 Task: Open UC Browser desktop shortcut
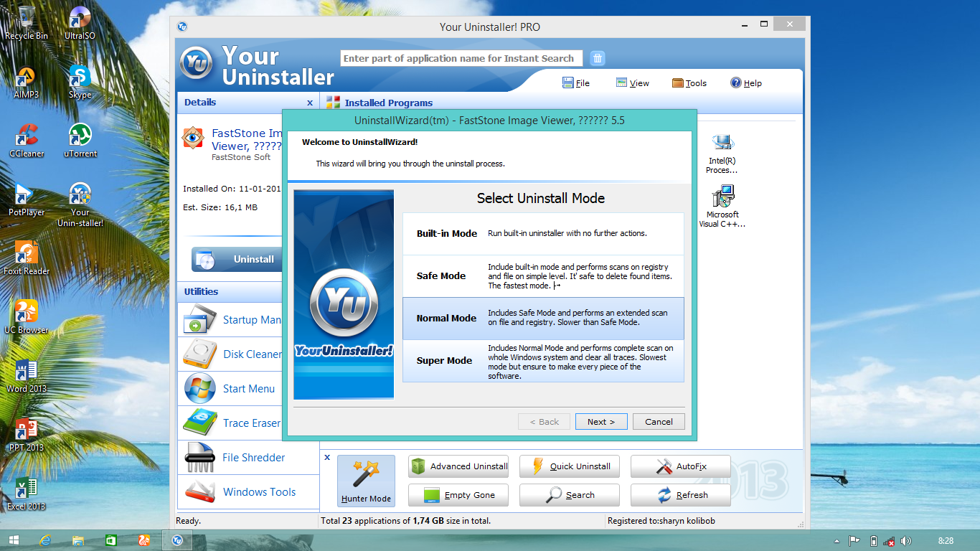pos(27,317)
